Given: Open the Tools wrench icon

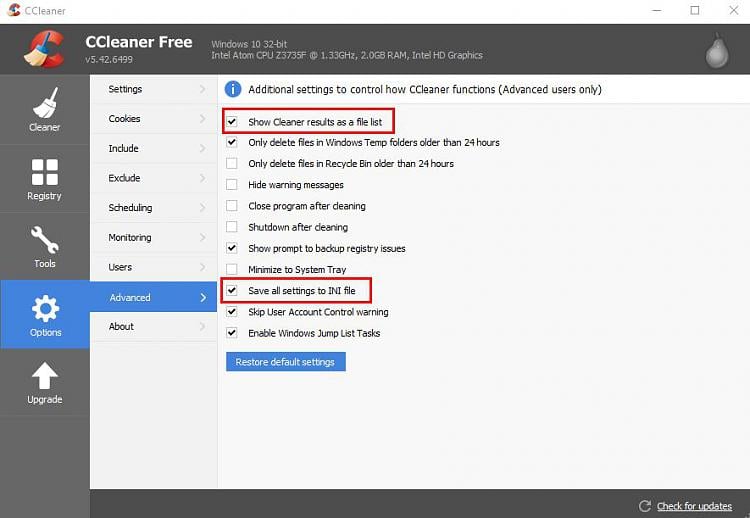Looking at the screenshot, I should (x=45, y=240).
